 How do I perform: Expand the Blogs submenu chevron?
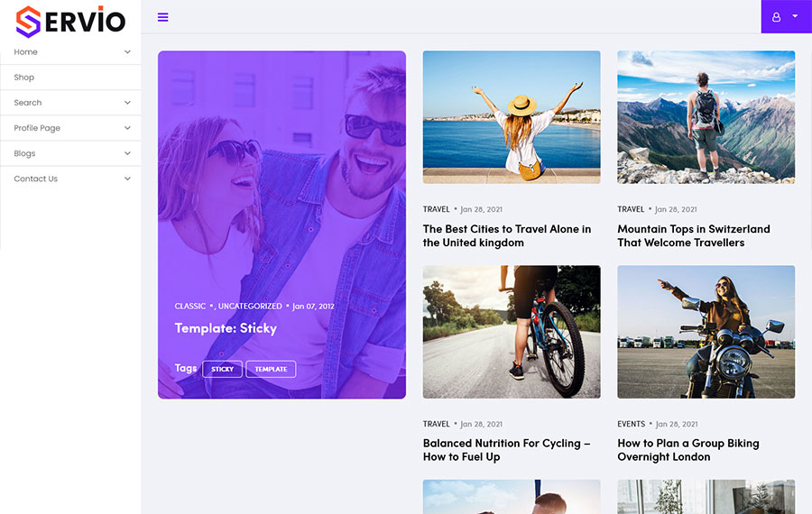click(x=127, y=153)
